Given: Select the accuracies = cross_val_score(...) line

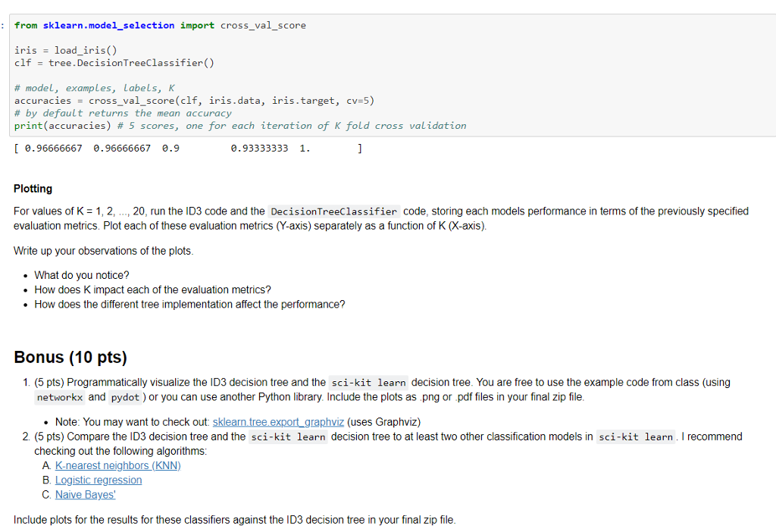Looking at the screenshot, I should tap(193, 100).
